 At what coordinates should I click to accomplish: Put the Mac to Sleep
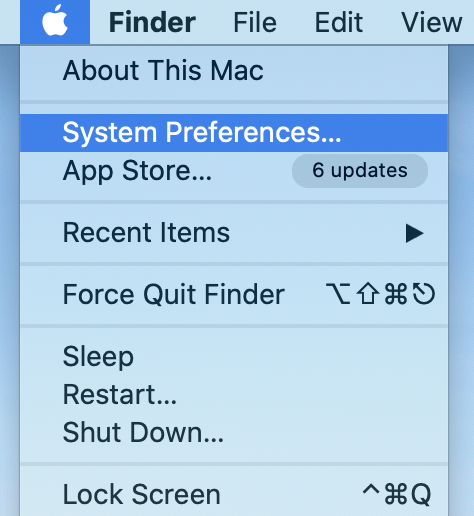[234, 357]
